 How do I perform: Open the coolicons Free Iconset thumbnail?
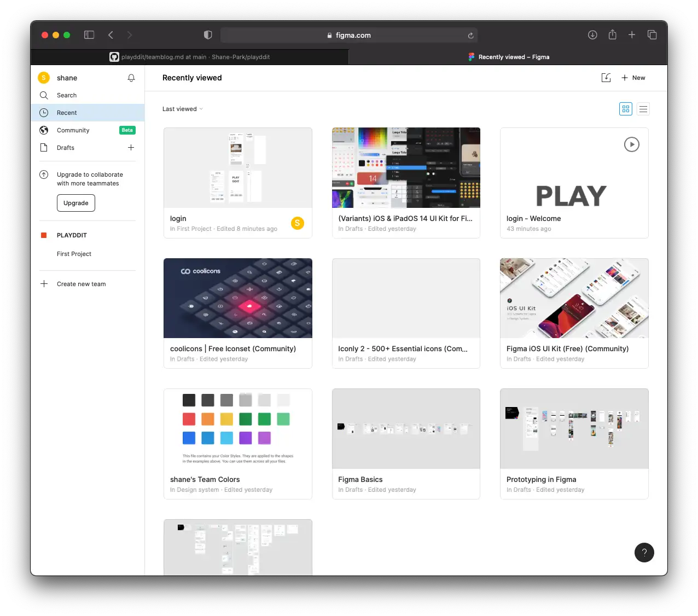click(x=238, y=298)
